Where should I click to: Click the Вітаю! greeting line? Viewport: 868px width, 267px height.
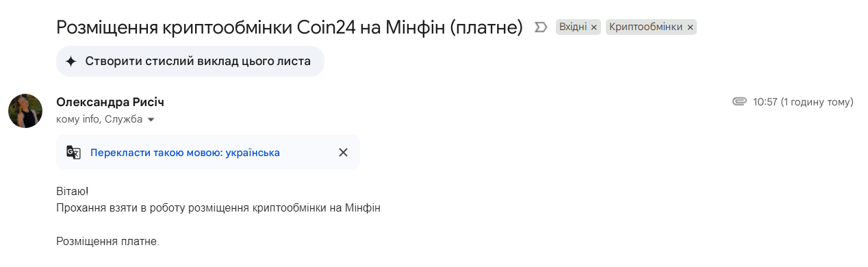(x=73, y=191)
